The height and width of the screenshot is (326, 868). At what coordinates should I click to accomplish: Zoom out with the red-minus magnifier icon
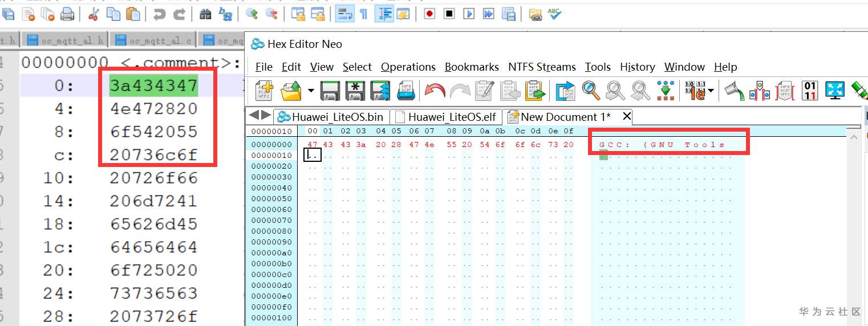pos(271,14)
